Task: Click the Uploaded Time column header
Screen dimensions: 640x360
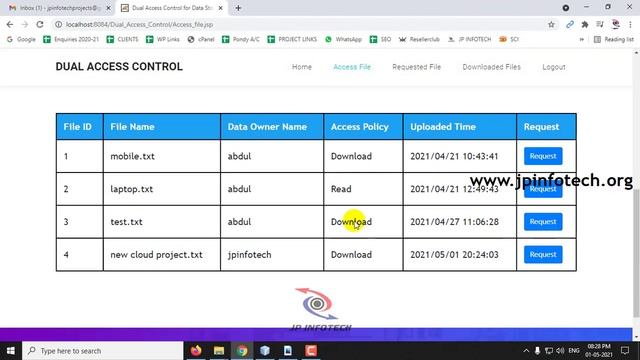Action: tap(460, 127)
